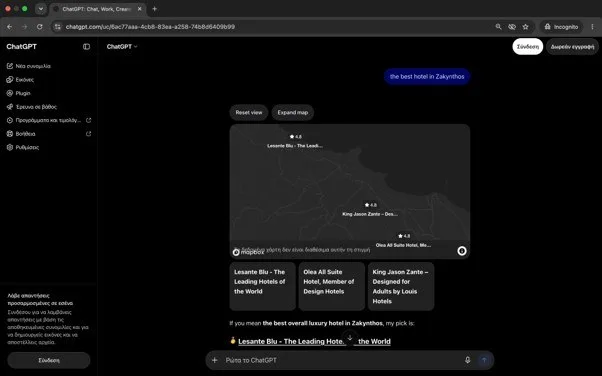This screenshot has height=376, width=602.
Task: Click the zoom magnifier icon in address bar
Action: pos(498,27)
